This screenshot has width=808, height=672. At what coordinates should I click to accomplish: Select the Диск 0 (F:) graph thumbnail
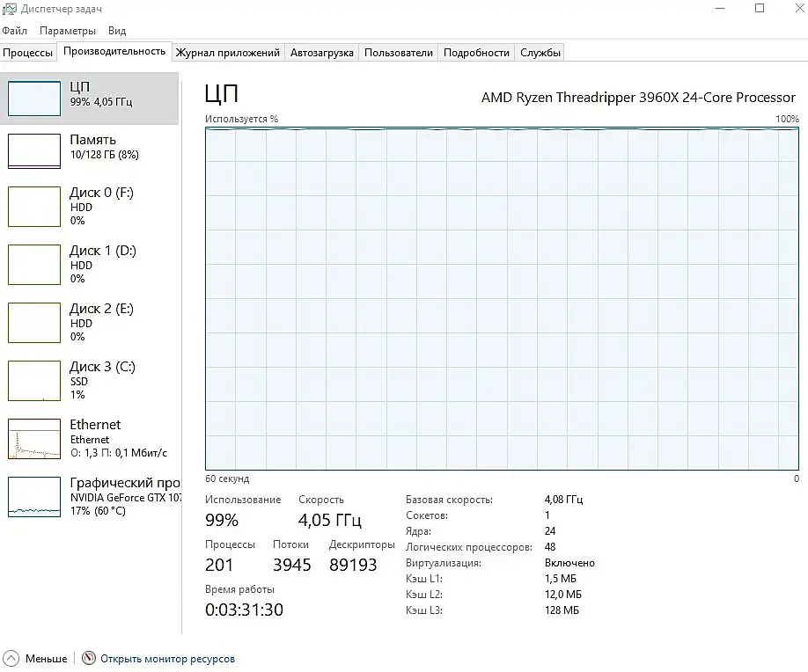click(x=34, y=207)
